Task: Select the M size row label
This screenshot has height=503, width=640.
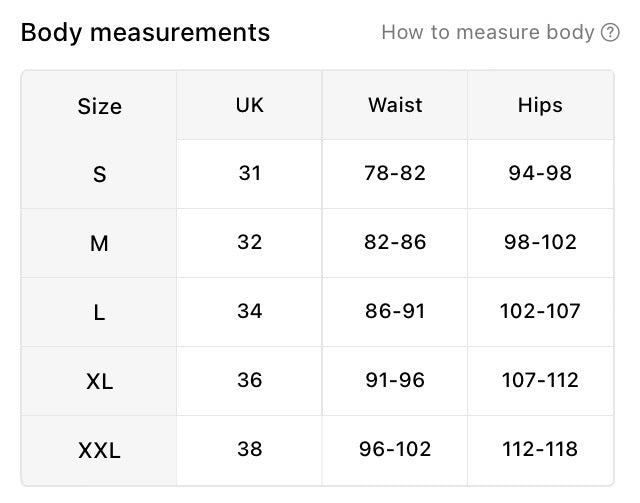Action: pyautogui.click(x=99, y=244)
